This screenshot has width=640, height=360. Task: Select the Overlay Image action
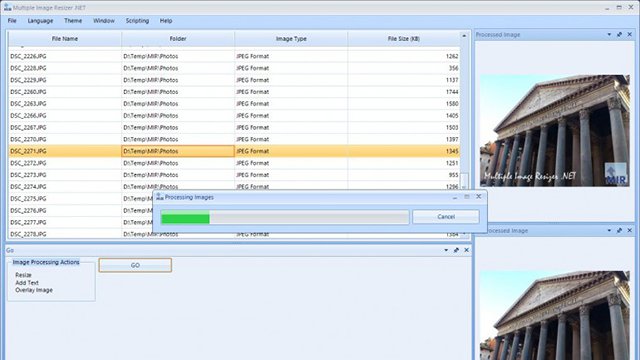click(34, 290)
